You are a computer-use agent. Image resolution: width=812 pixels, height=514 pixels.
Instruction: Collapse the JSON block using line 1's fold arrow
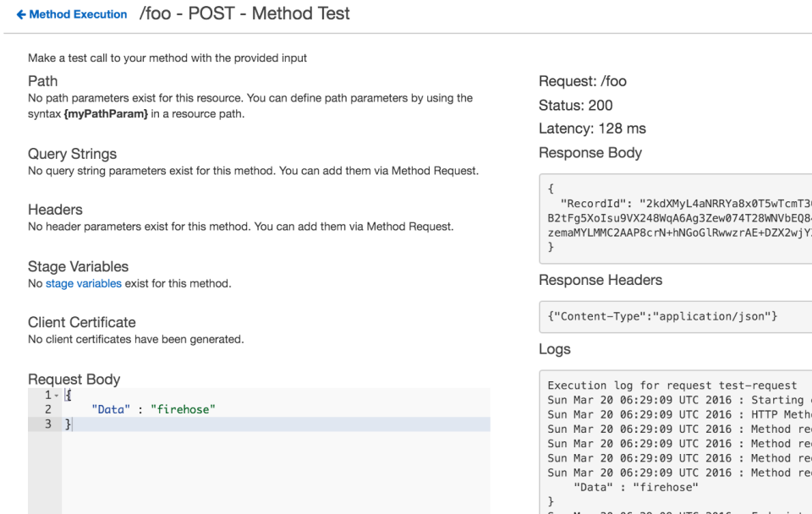click(57, 394)
